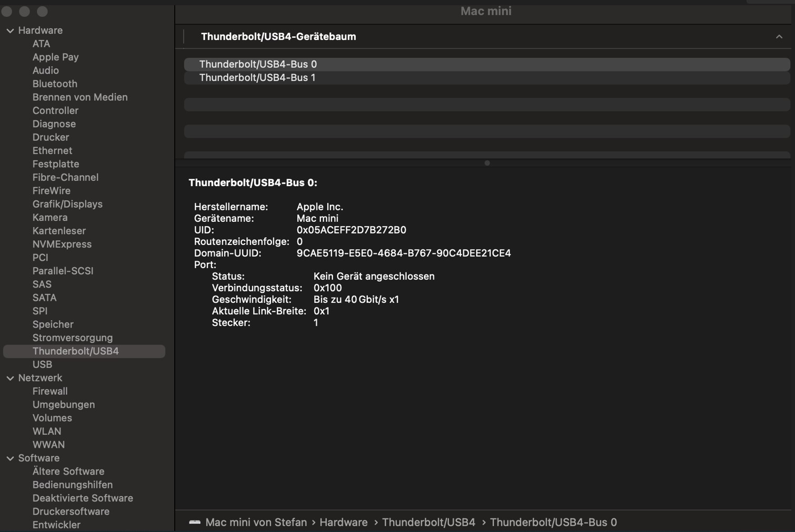This screenshot has width=795, height=532.
Task: Click Thunderbolt/USB4 breadcrumb in path bar
Action: click(428, 523)
